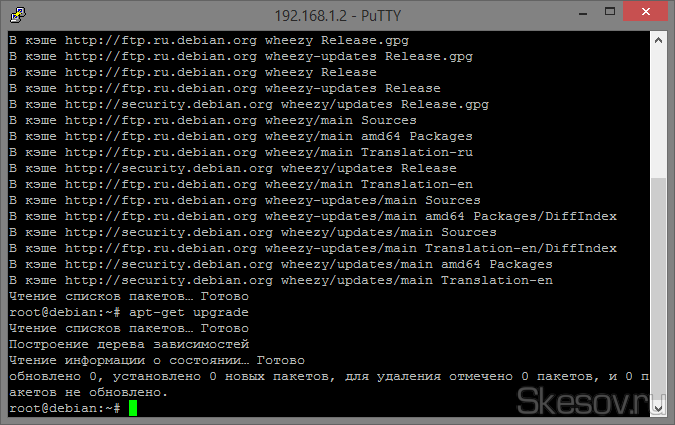This screenshot has height=425, width=675.
Task: Click the green terminal cursor block
Action: 133,408
